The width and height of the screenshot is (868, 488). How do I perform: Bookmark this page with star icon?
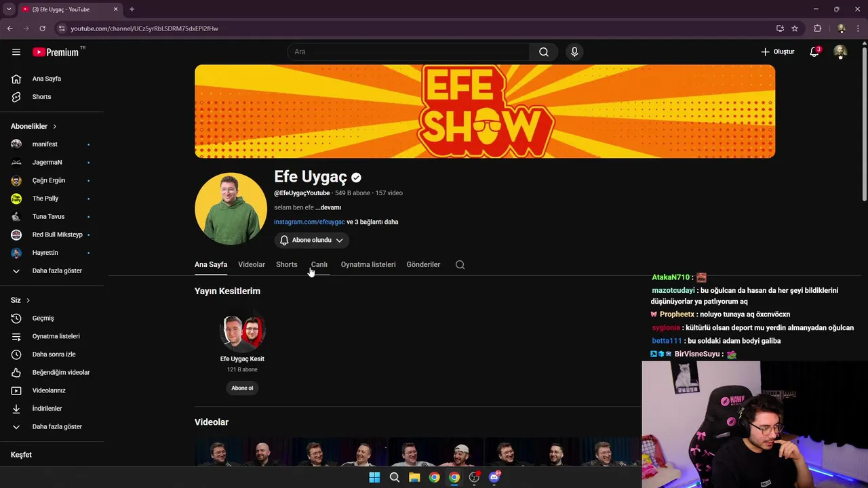coord(795,28)
